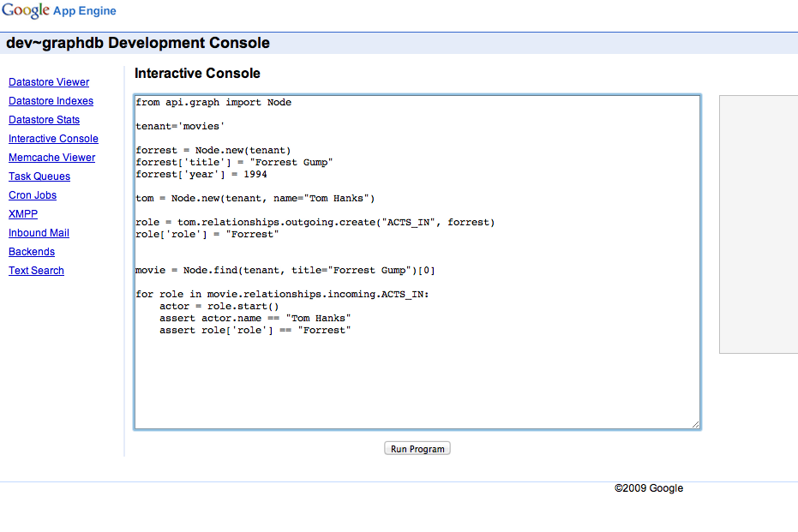
Task: Go to Interactive Console in the sidebar
Action: pos(53,138)
